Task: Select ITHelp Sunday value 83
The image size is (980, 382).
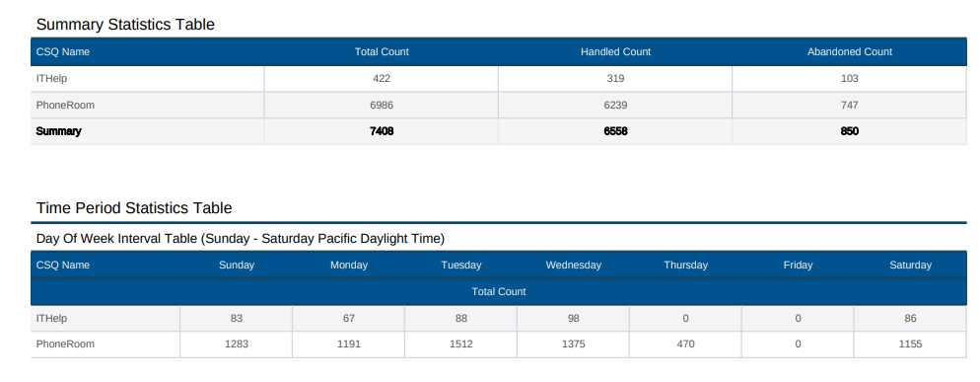Action: click(237, 318)
